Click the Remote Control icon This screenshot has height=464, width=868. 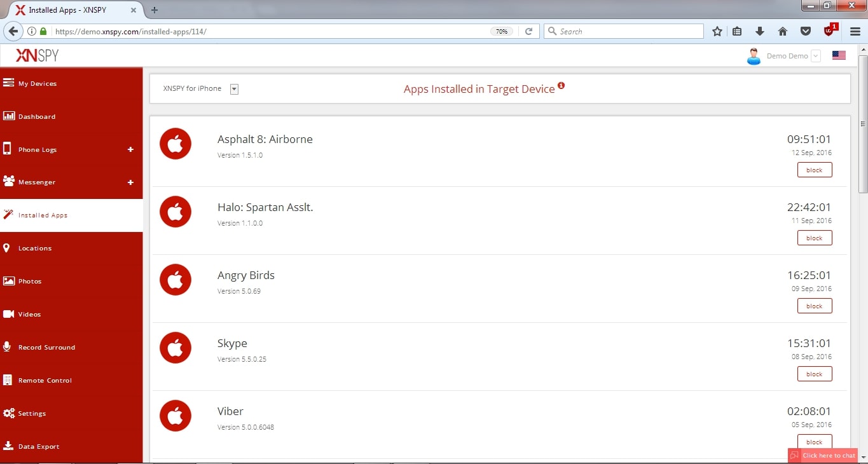tap(8, 380)
